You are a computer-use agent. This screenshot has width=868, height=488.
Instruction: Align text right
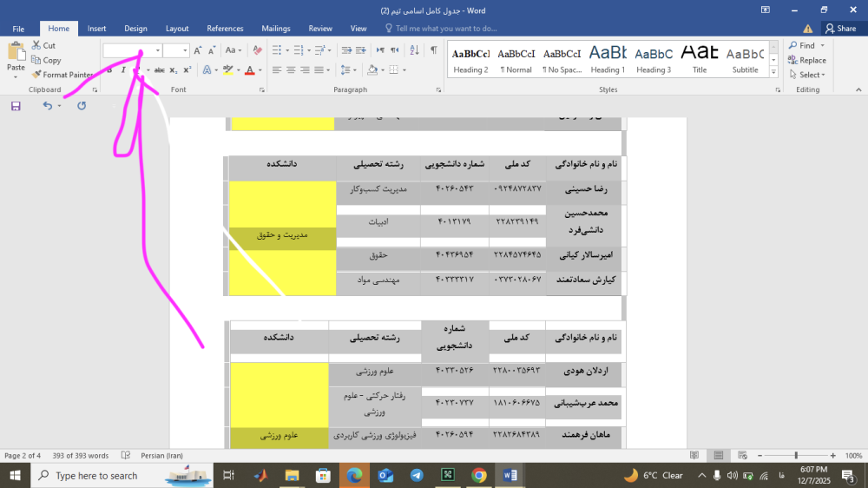[x=305, y=69]
